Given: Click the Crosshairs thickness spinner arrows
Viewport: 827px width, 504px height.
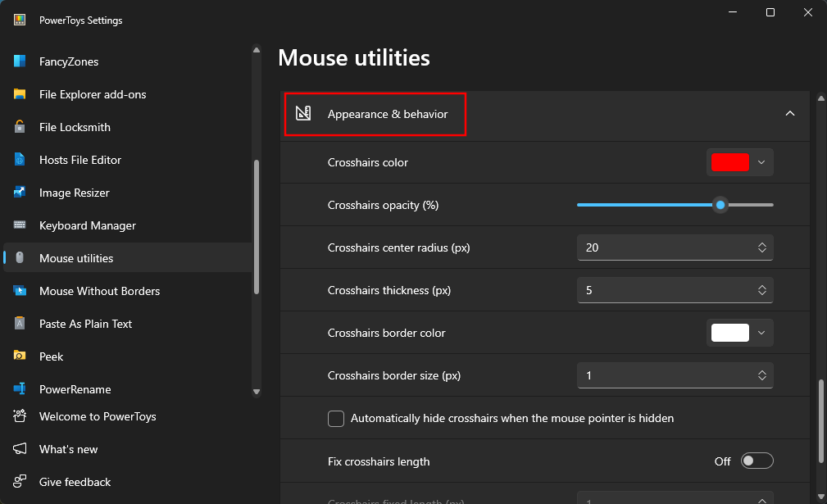Looking at the screenshot, I should (761, 290).
